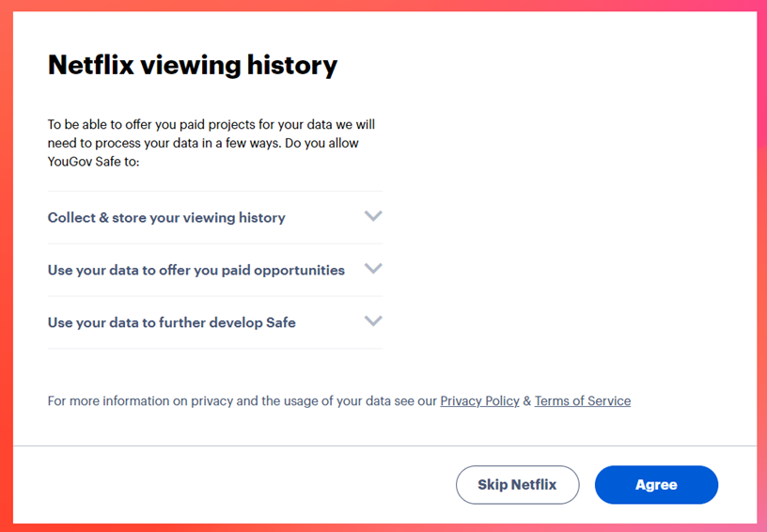Screen dimensions: 767x532
Task: Click the 'Netflix viewing history' heading
Action: click(x=193, y=65)
